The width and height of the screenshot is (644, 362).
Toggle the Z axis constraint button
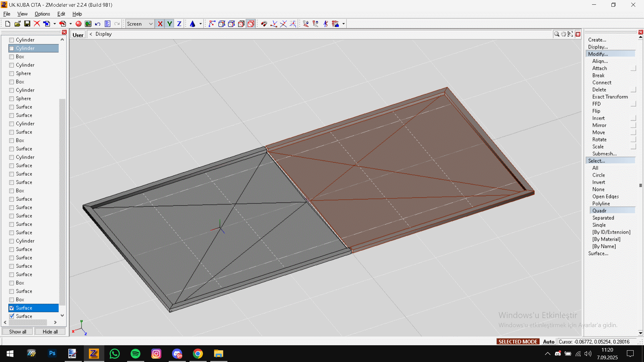coord(179,24)
